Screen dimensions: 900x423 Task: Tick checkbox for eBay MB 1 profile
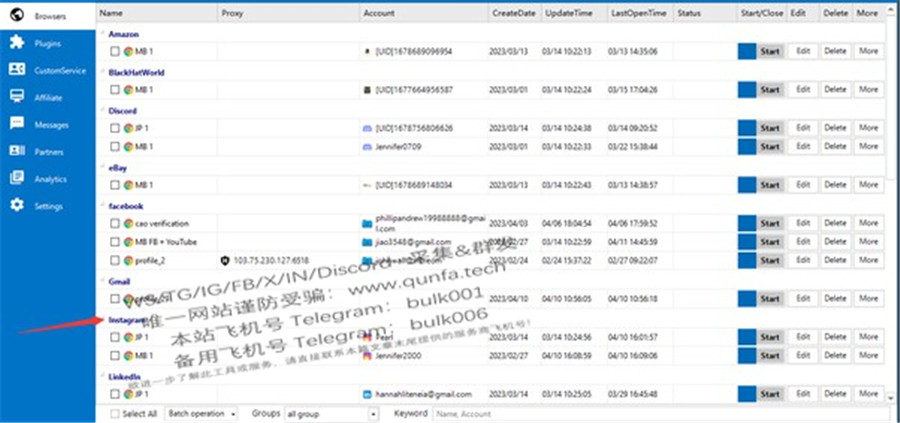115,185
